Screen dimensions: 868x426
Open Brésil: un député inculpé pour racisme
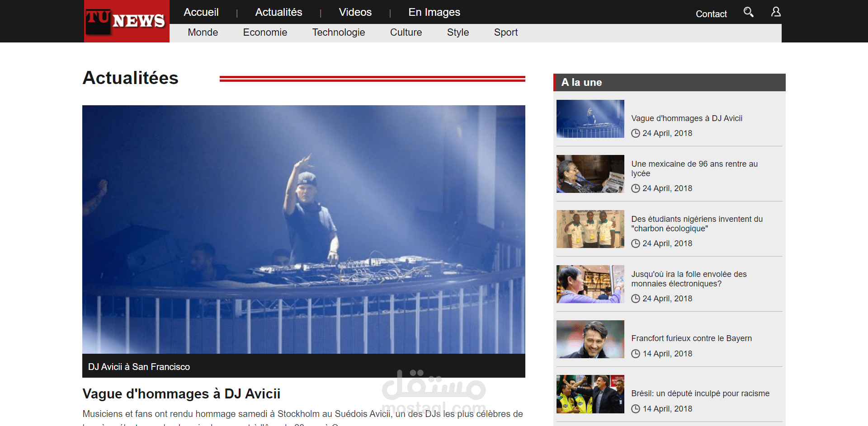pos(700,393)
